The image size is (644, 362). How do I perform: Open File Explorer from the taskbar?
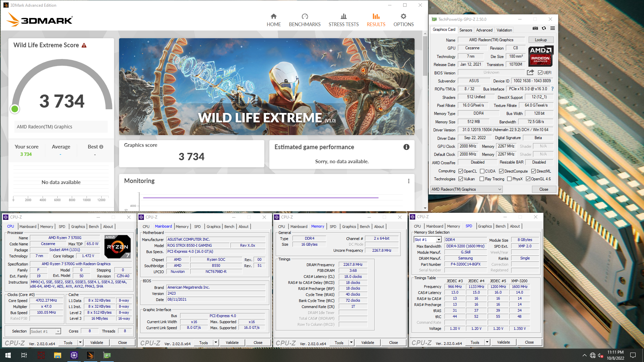pos(57,355)
